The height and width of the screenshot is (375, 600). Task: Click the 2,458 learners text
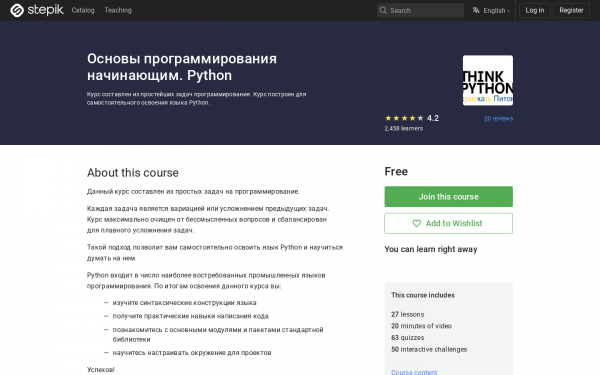pyautogui.click(x=404, y=129)
